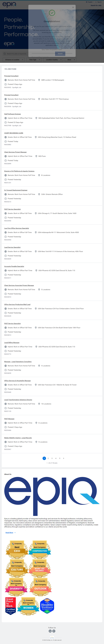The height and width of the screenshot is (644, 104).
Task: Open the Facebook follow icon
Action: tap(54, 631)
